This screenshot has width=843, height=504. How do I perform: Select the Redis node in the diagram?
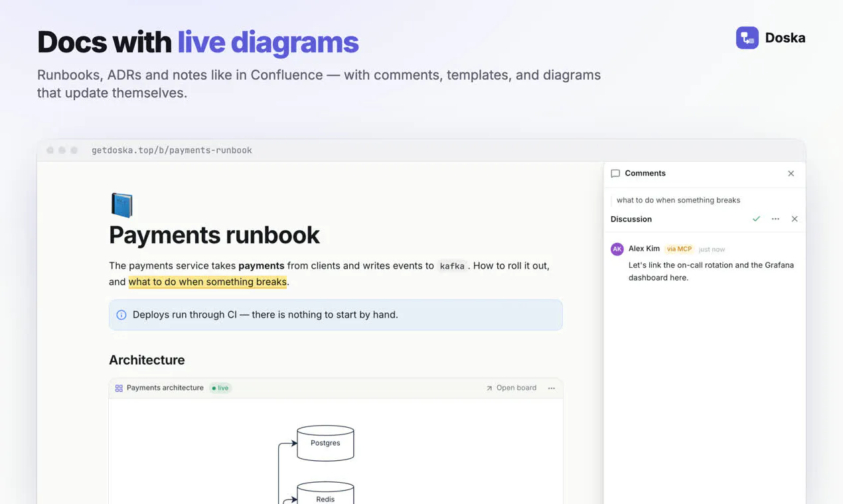coord(325,493)
